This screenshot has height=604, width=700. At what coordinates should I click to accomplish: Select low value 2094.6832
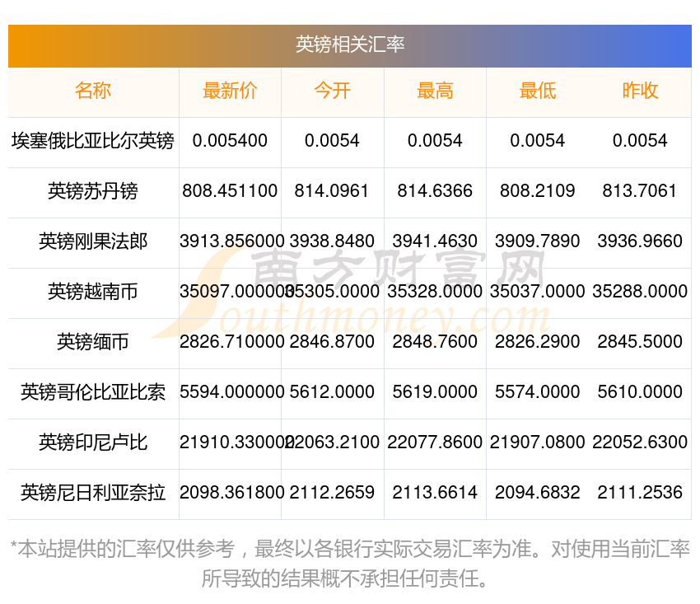click(538, 493)
